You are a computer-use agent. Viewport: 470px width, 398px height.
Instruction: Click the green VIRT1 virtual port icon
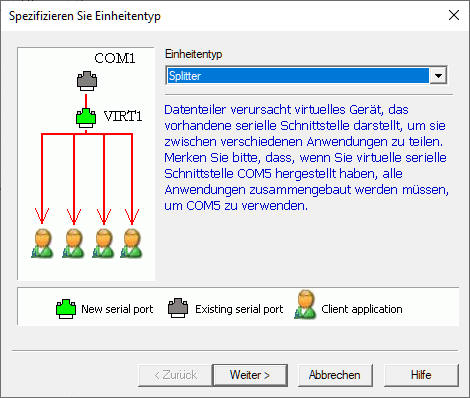point(86,118)
